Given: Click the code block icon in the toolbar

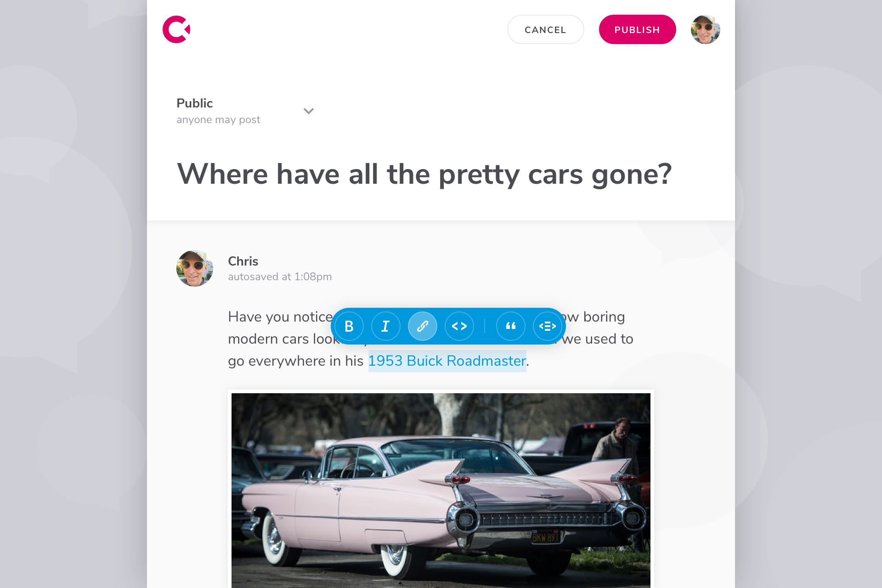Looking at the screenshot, I should [x=548, y=326].
